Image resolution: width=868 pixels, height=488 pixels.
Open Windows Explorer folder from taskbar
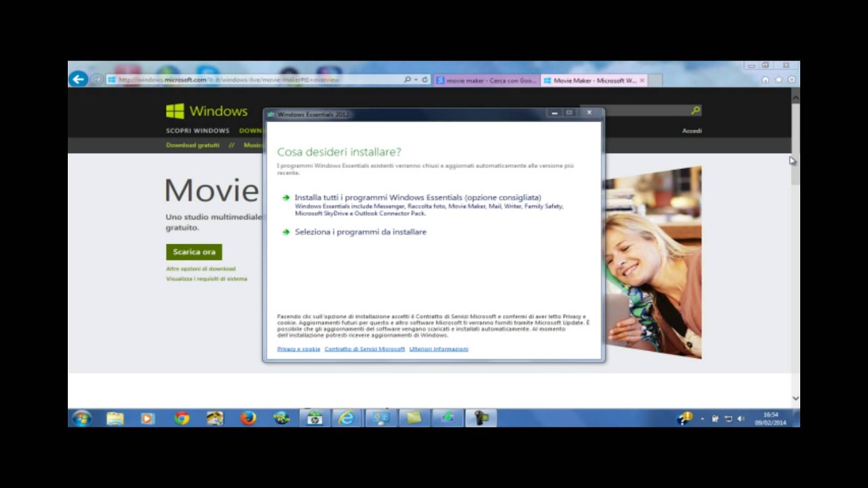coord(115,418)
